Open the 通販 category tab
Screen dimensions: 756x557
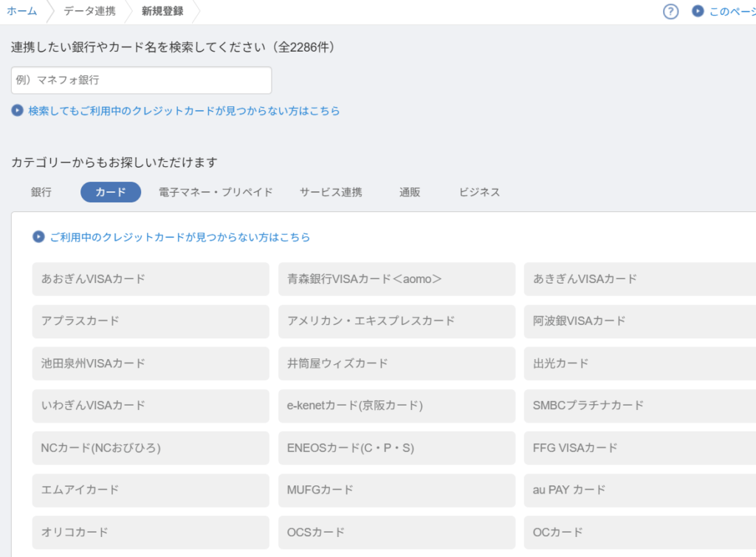coord(410,192)
